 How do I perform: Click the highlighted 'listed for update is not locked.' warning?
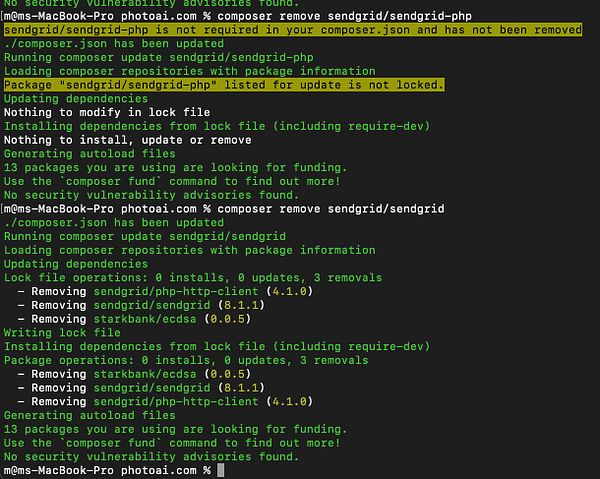click(x=224, y=85)
